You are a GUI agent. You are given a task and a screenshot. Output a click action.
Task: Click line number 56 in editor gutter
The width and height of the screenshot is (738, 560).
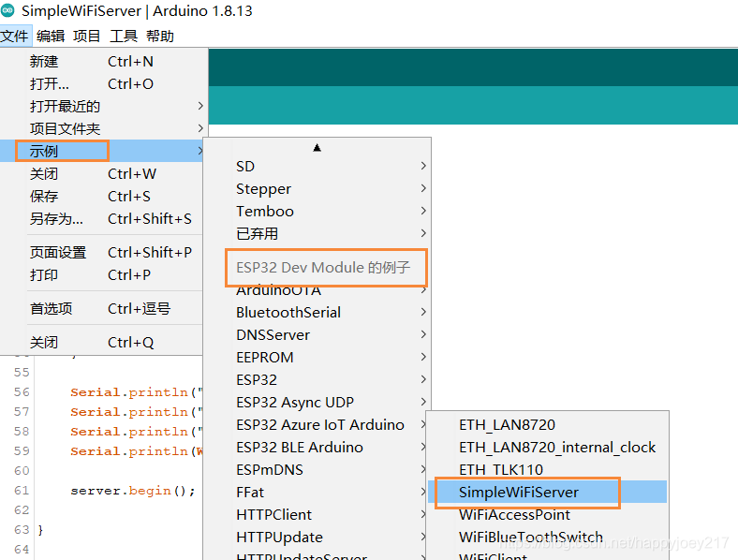[x=22, y=392]
